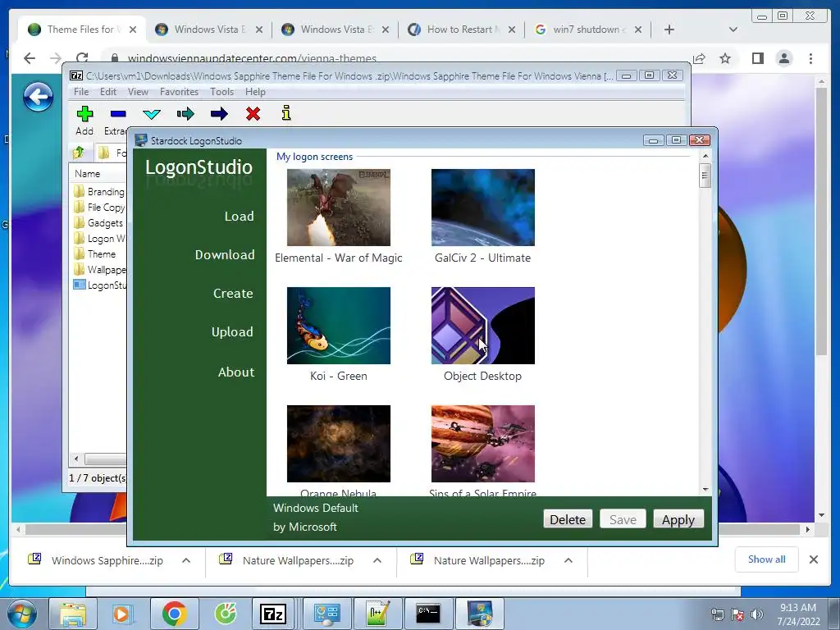This screenshot has height=630, width=840.
Task: Select the Wallpaper folder in 7-Zip
Action: [99, 269]
